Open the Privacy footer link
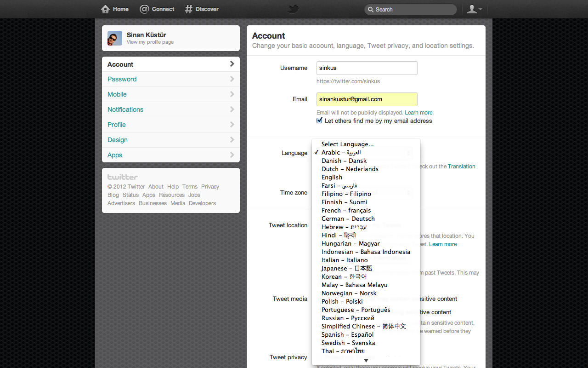The height and width of the screenshot is (368, 588). tap(210, 187)
